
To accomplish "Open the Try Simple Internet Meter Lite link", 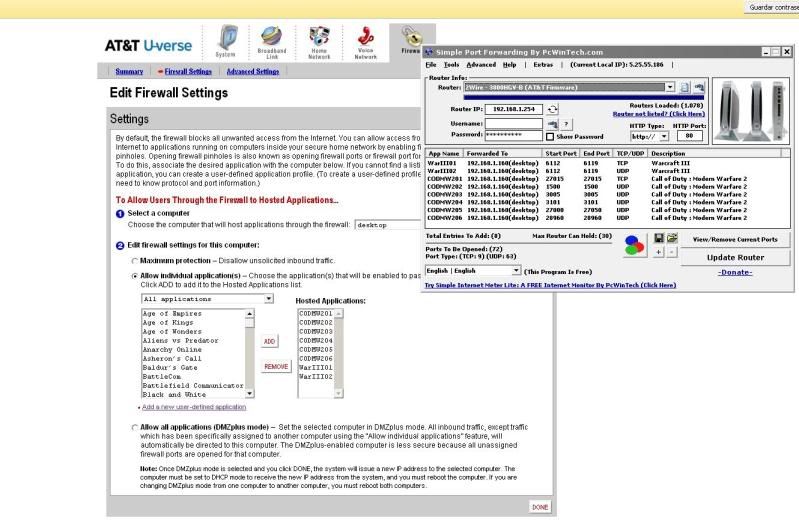I will (550, 285).
